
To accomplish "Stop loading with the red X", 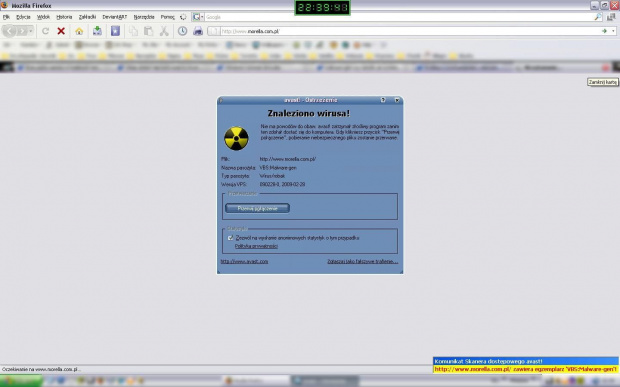I will pos(61,31).
